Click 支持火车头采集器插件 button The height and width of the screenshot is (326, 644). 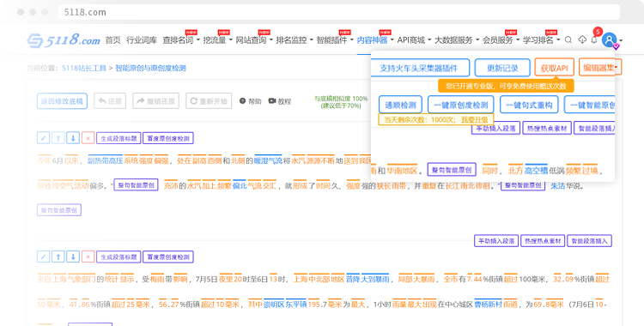pos(420,68)
